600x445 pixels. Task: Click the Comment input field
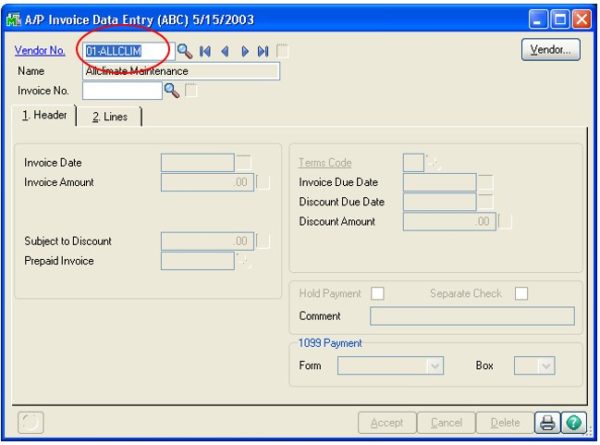(472, 316)
